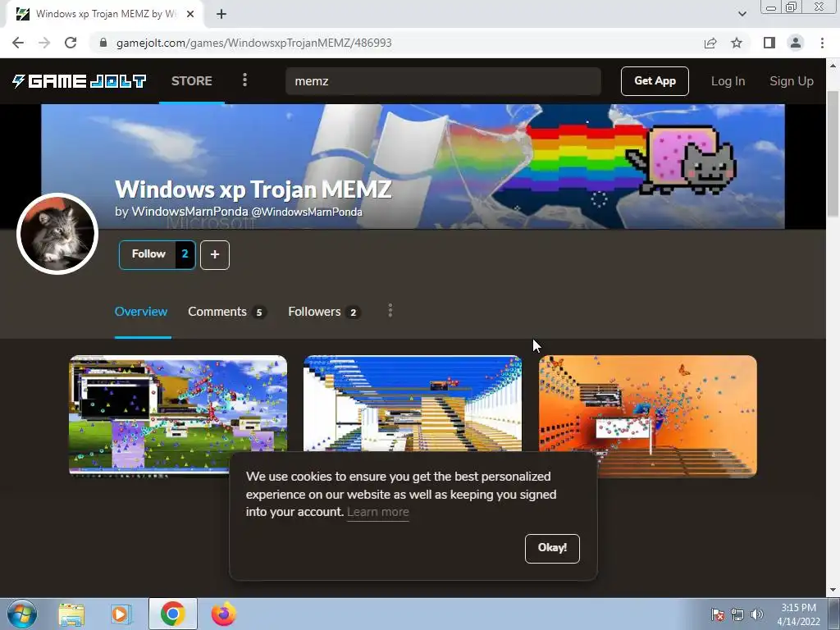Screen dimensions: 840x630
Task: Click the follower count 2 beside Follow
Action: pyautogui.click(x=185, y=254)
